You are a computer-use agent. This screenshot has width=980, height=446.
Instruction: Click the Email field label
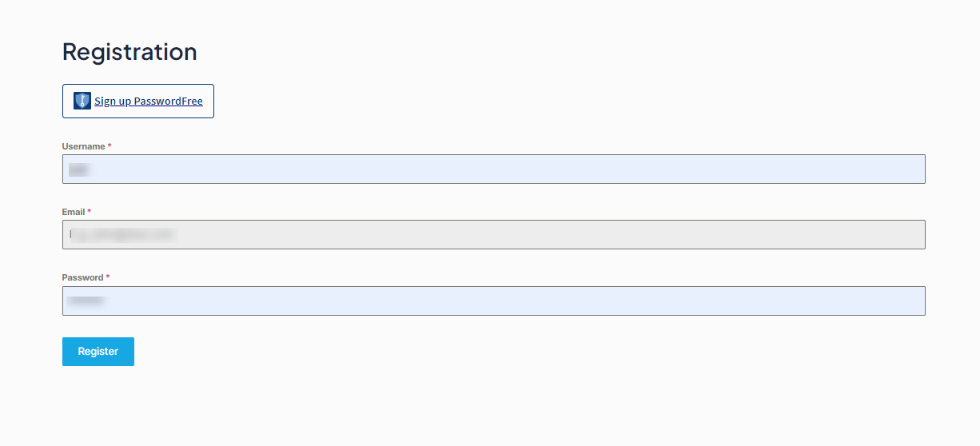click(73, 212)
